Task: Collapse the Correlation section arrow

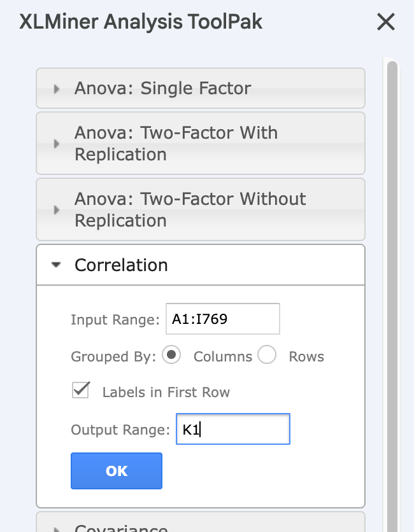Action: (x=56, y=265)
